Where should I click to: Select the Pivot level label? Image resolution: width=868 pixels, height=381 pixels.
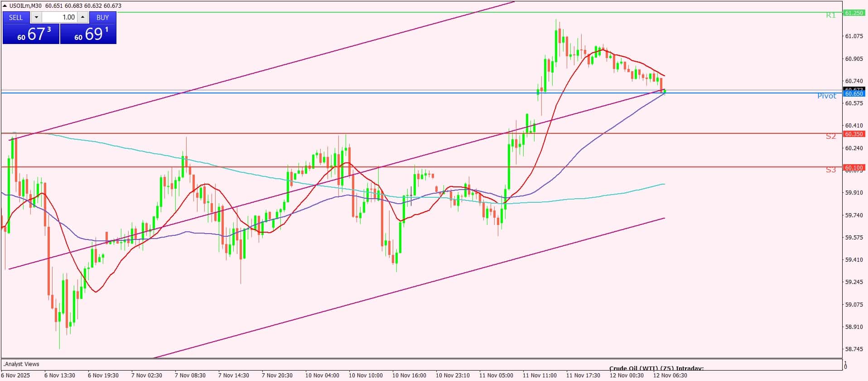(827, 96)
